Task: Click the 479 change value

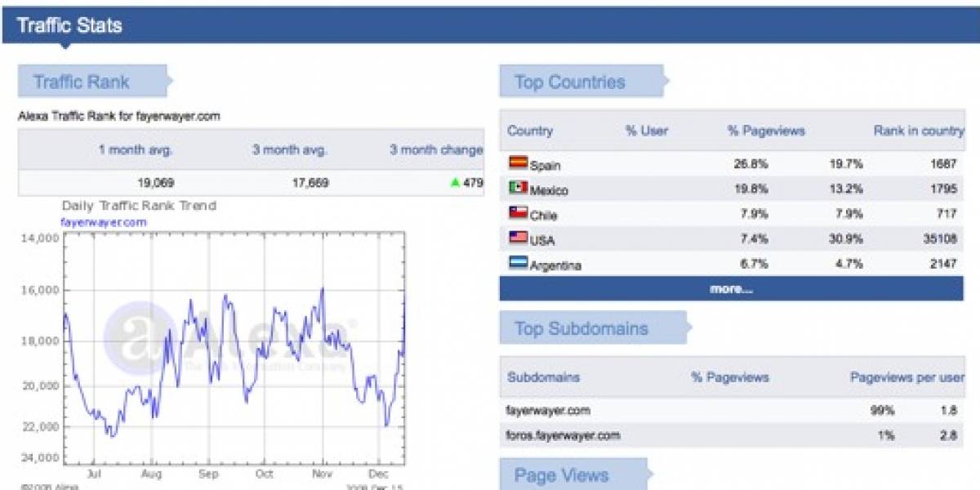Action: [473, 183]
